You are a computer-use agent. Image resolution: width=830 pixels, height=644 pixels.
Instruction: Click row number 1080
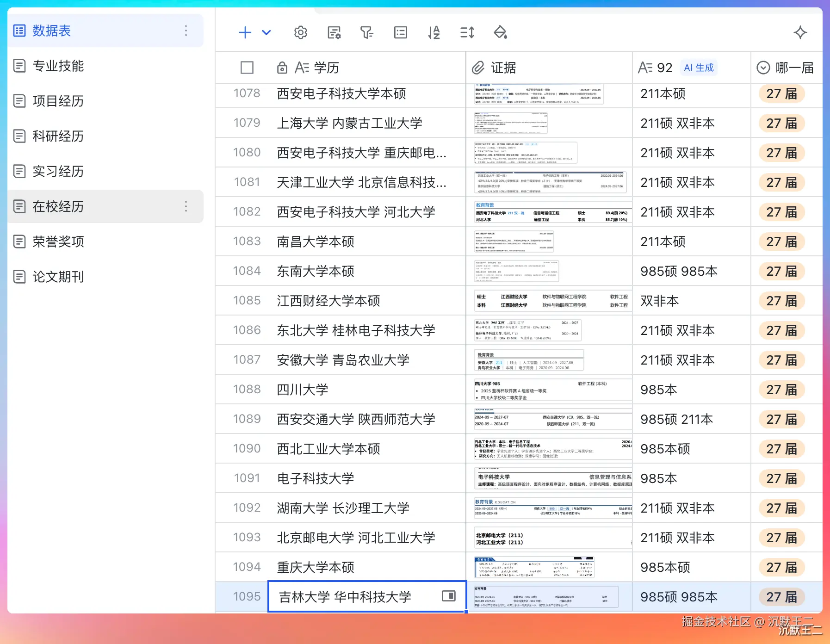pos(247,153)
